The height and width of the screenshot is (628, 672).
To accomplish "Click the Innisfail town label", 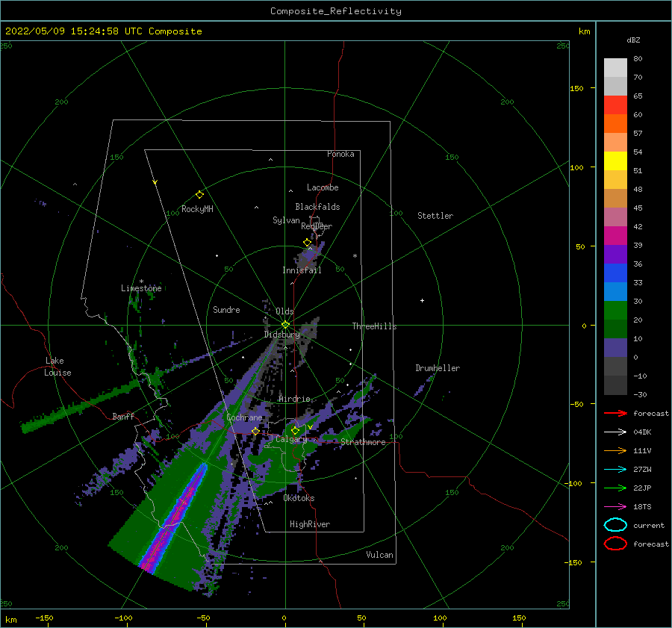I will point(302,270).
